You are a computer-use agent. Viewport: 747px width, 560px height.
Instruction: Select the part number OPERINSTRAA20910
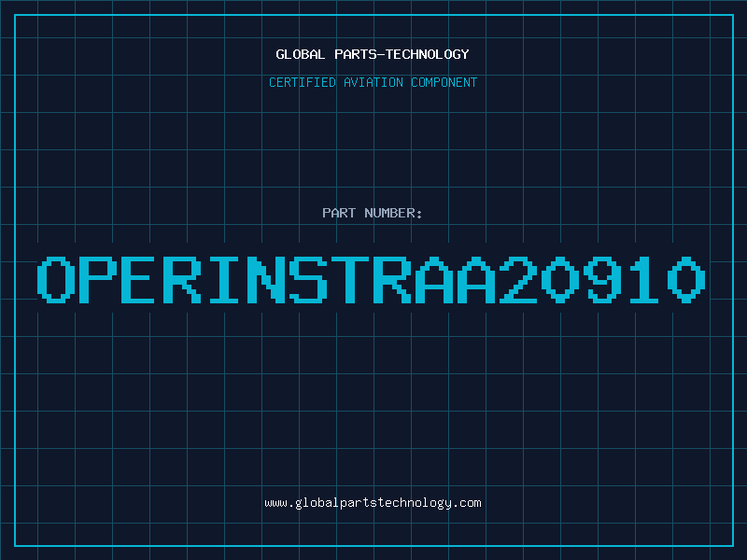(x=371, y=280)
